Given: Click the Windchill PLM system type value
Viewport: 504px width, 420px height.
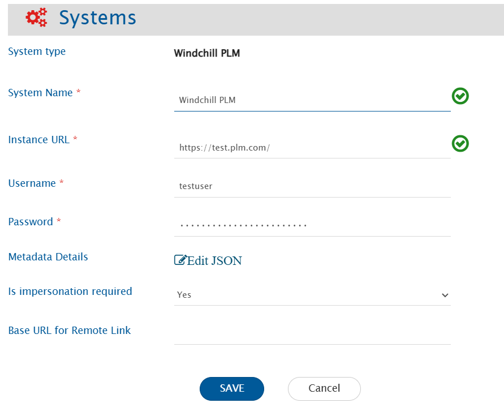Looking at the screenshot, I should click(207, 53).
